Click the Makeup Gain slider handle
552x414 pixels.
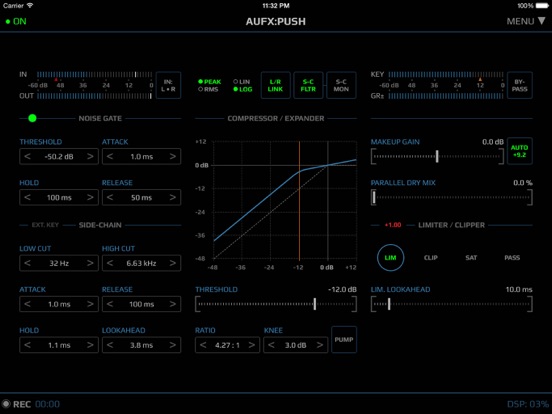[437, 157]
